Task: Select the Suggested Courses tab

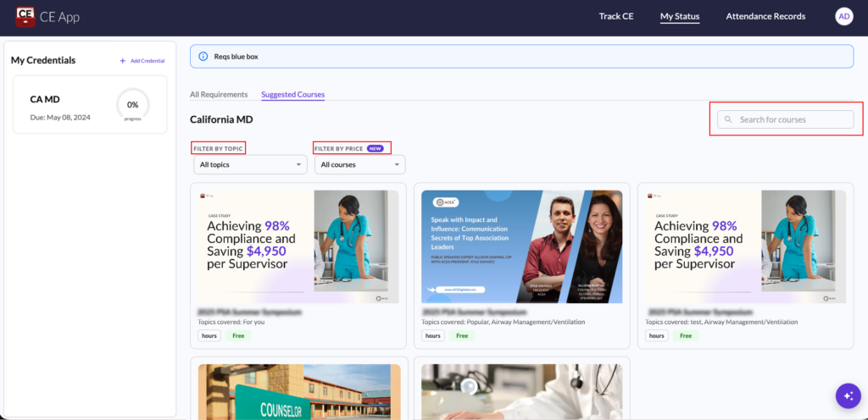Action: pos(292,95)
